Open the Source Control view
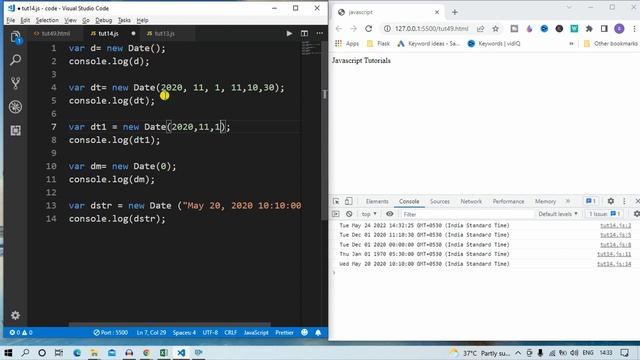 pyautogui.click(x=16, y=83)
